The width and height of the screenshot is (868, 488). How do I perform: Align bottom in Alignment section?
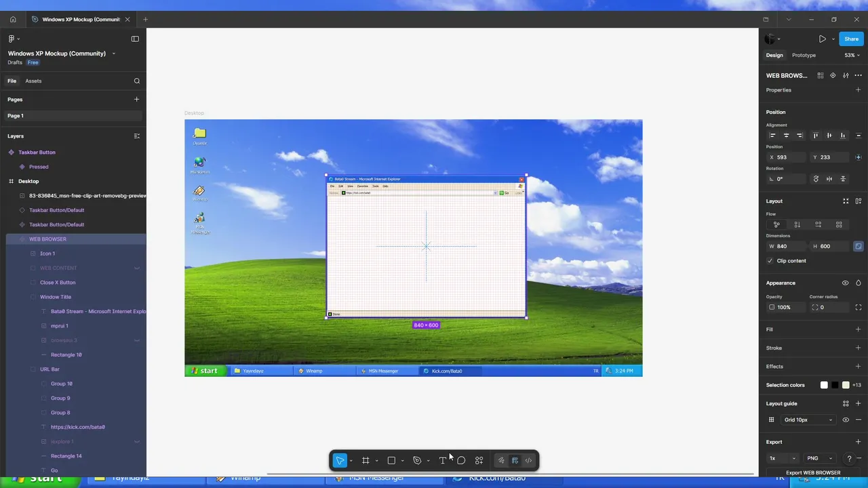(843, 136)
